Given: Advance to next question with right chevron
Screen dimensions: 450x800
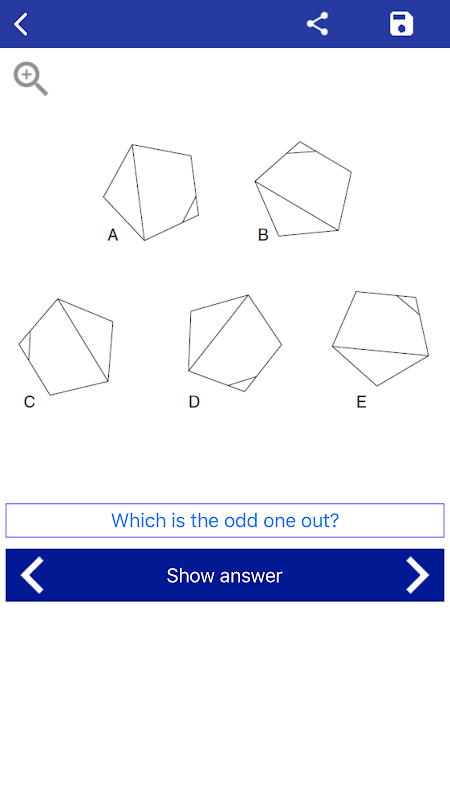Looking at the screenshot, I should 417,575.
